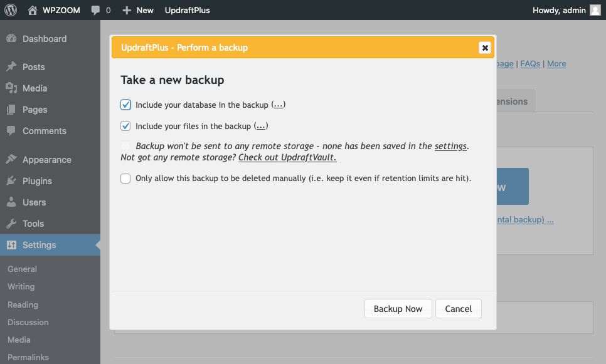Open the comments bubble in admin bar
Viewport: 606px width, 364px height.
pyautogui.click(x=95, y=11)
